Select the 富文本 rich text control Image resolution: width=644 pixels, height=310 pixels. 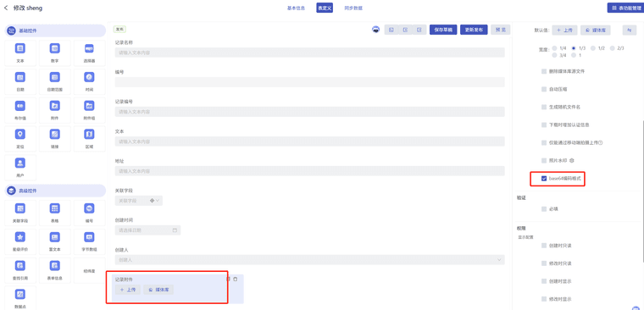point(55,242)
